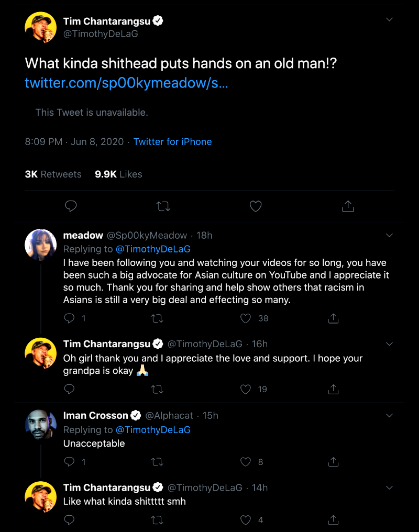Open options chevron on Iman Crosson's reply

(389, 415)
